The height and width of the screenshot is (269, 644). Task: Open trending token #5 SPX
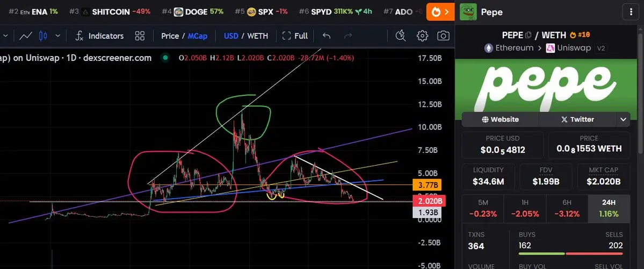(x=261, y=11)
